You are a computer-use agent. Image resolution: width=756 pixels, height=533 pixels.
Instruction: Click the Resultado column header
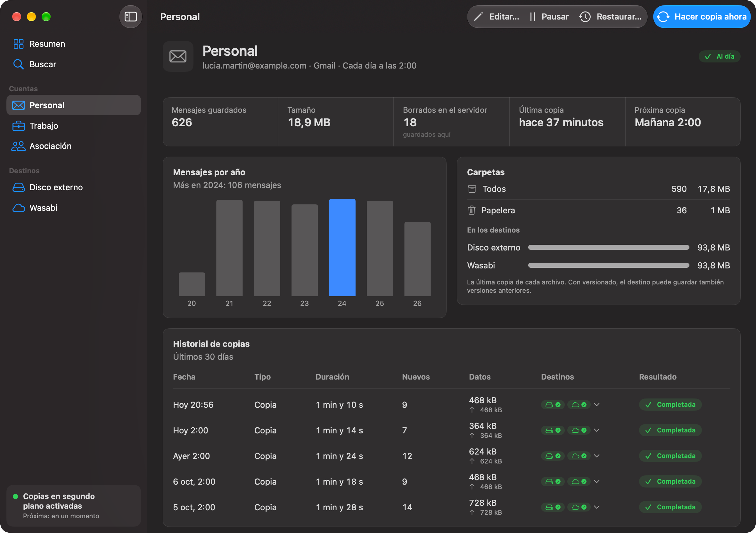[x=658, y=377]
